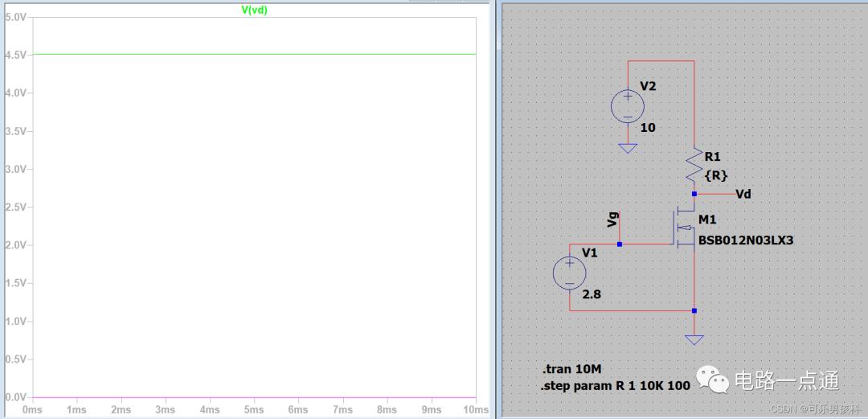Click the 1ms x-axis label
This screenshot has width=868, height=419.
(x=77, y=409)
